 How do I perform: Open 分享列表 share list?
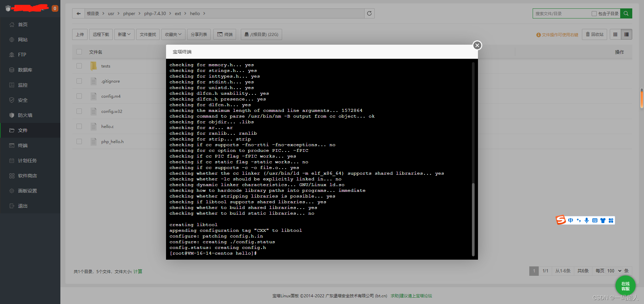[199, 34]
